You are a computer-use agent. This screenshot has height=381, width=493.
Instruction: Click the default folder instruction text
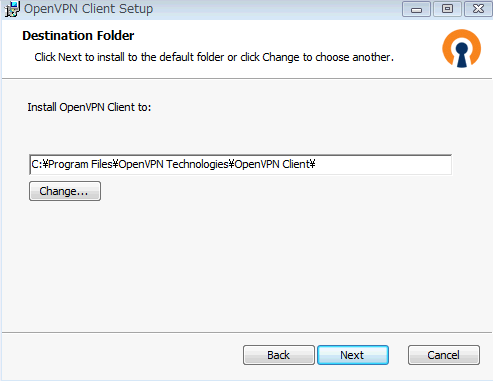point(214,57)
